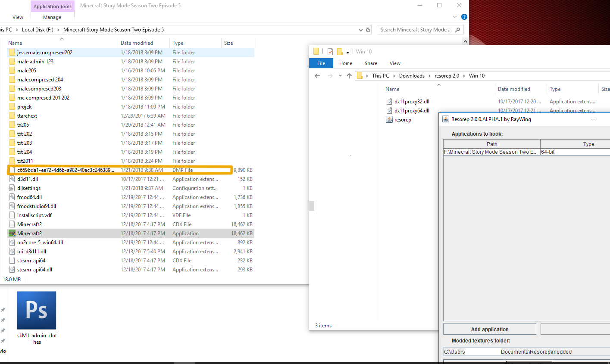Image resolution: width=610 pixels, height=364 pixels.
Task: Click the Minecraft2 application icon
Action: tap(12, 233)
